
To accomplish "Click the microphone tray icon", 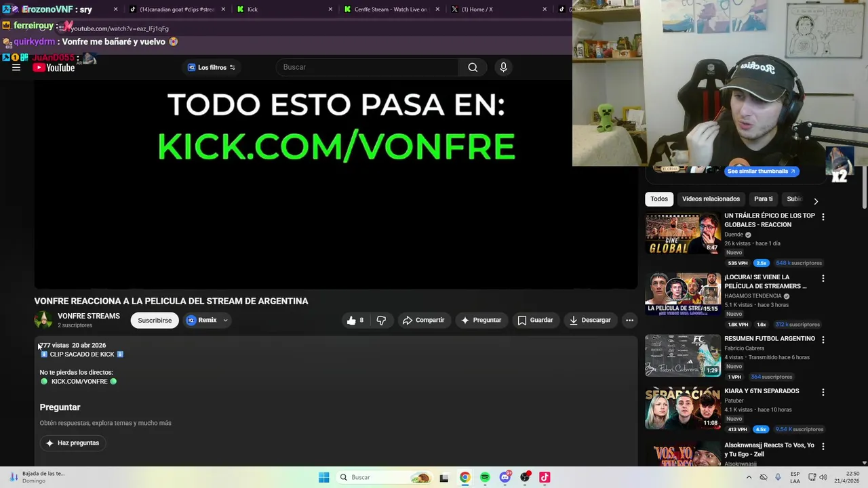I will click(778, 477).
